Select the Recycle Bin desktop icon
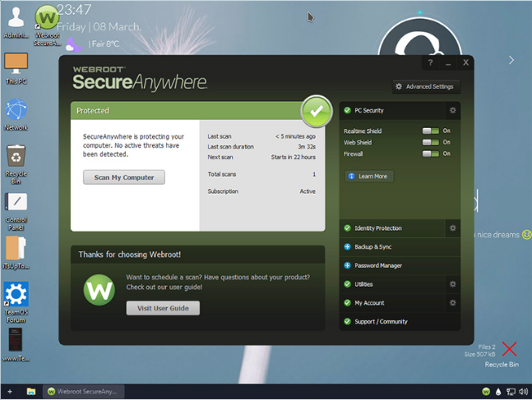Image resolution: width=532 pixels, height=400 pixels. 16,164
